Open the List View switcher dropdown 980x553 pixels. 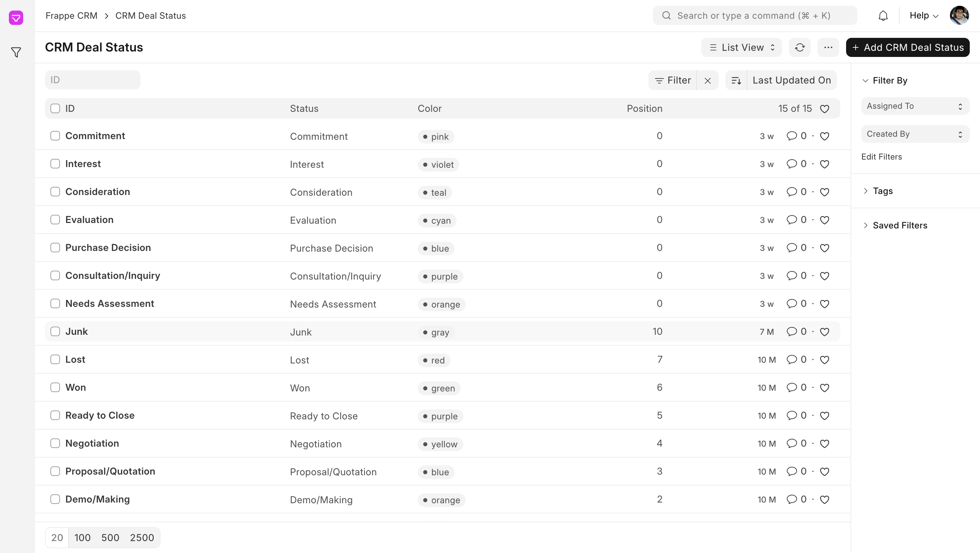click(x=741, y=48)
